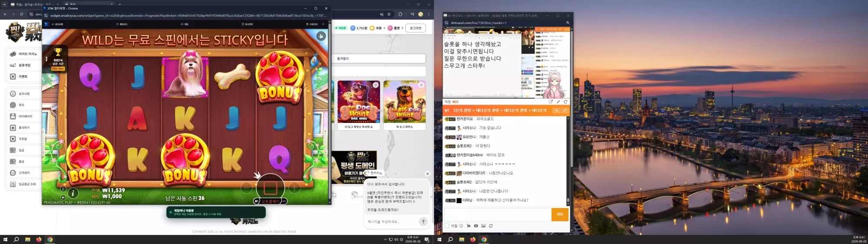Send the support chat message arrow

point(423,221)
